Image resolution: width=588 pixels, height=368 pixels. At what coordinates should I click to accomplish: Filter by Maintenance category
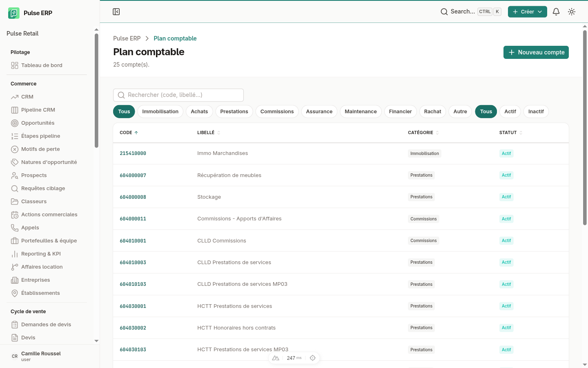pyautogui.click(x=361, y=112)
